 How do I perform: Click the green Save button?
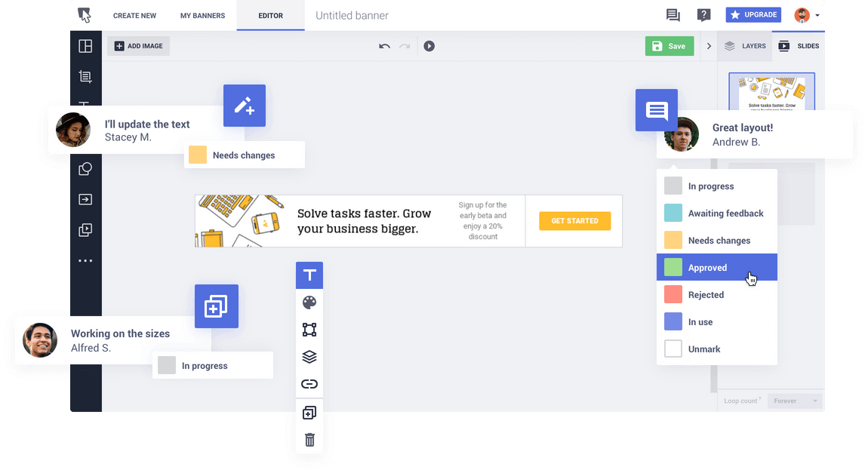[x=669, y=46]
